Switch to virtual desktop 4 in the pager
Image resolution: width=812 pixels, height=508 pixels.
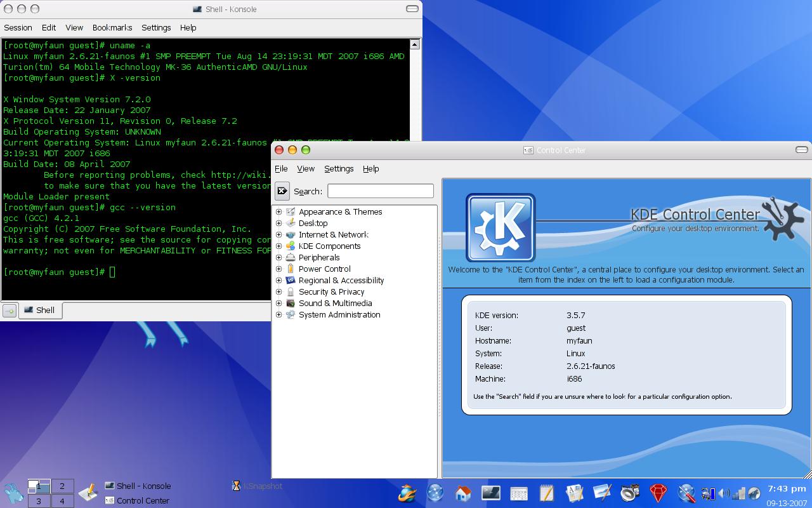pyautogui.click(x=62, y=501)
